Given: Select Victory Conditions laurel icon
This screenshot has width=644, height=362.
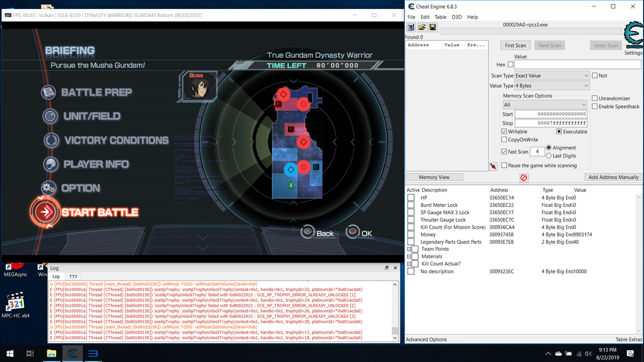Looking at the screenshot, I should click(52, 140).
